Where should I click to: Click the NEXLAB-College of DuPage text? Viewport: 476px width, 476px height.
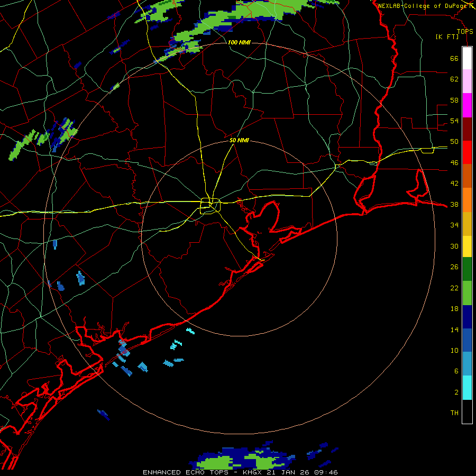click(x=422, y=6)
